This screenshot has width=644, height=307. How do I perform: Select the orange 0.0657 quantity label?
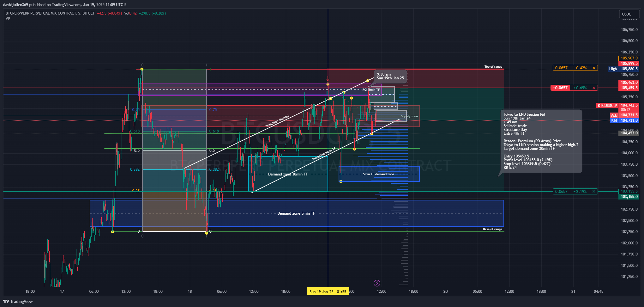tap(561, 68)
